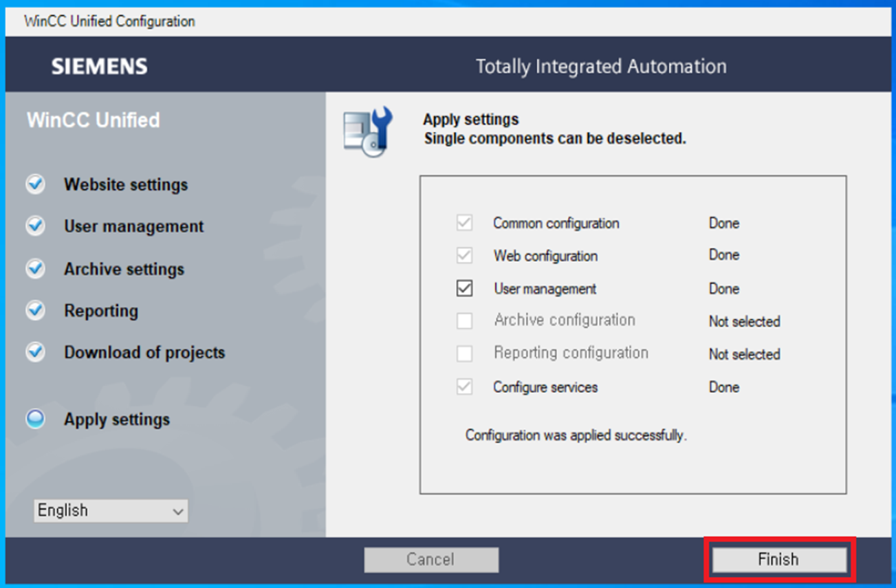Open the English language dropdown
The image size is (896, 588).
[111, 511]
